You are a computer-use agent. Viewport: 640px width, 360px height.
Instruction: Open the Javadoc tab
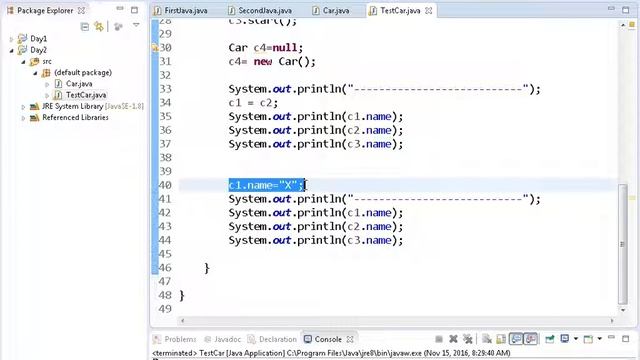227,339
